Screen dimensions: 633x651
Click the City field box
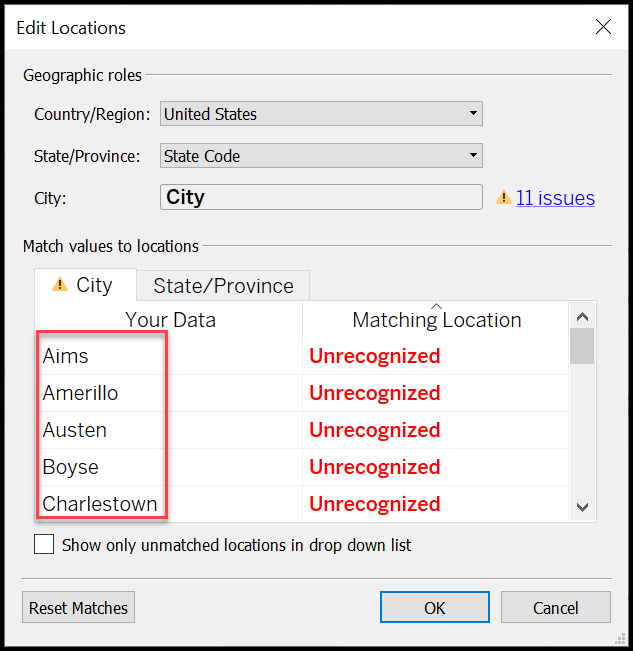(321, 197)
